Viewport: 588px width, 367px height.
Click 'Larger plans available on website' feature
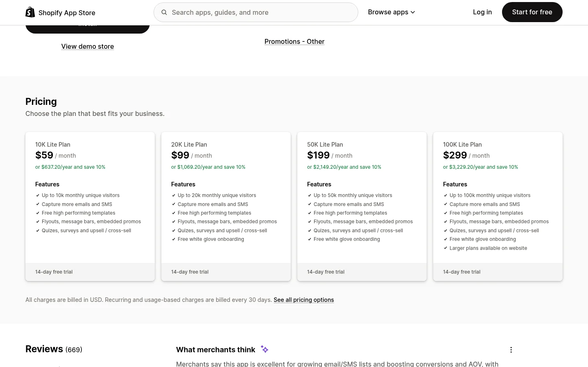tap(488, 248)
